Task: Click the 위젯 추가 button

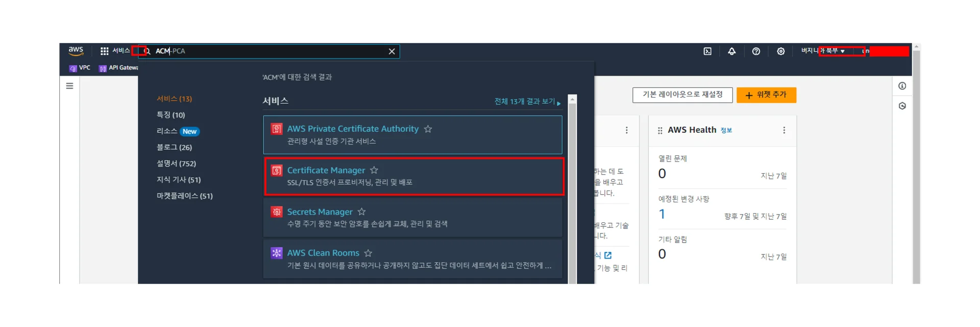Action: pos(766,95)
